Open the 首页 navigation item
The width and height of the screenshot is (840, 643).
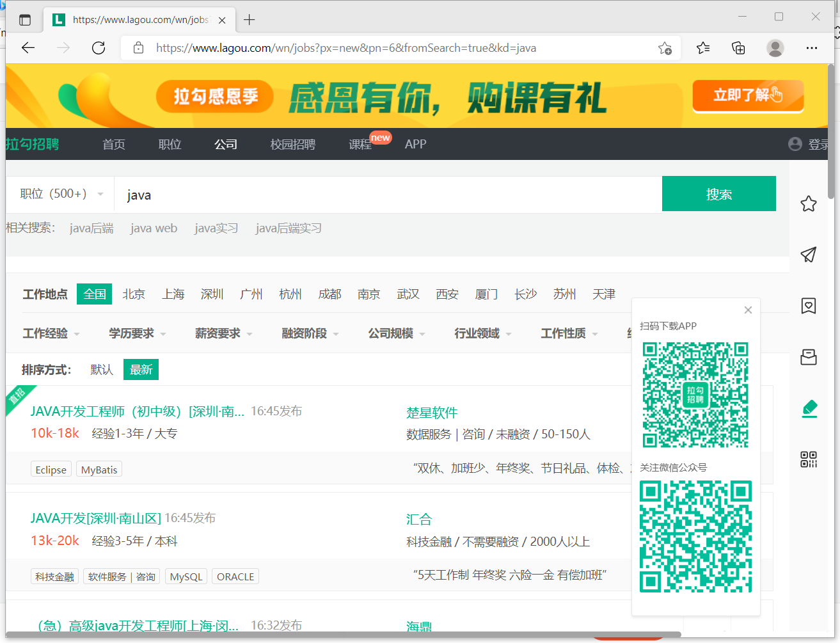(x=114, y=145)
